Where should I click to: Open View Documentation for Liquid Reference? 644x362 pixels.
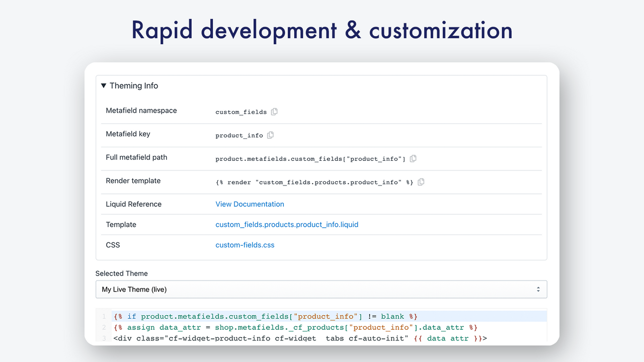[250, 204]
